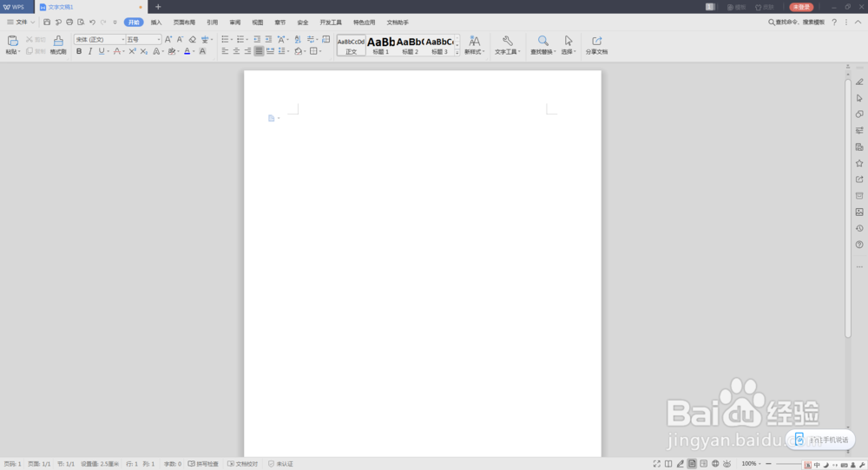Image resolution: width=868 pixels, height=470 pixels.
Task: Increase font size with the A+ icon
Action: coord(168,39)
